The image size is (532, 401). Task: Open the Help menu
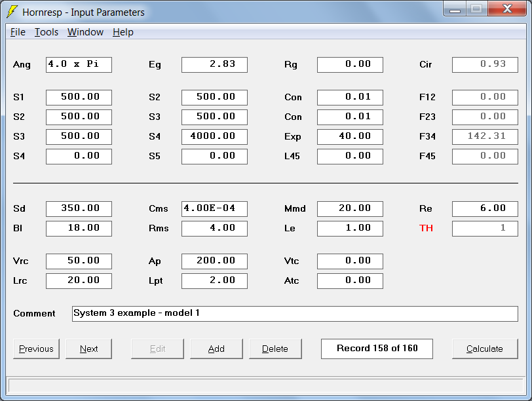123,32
